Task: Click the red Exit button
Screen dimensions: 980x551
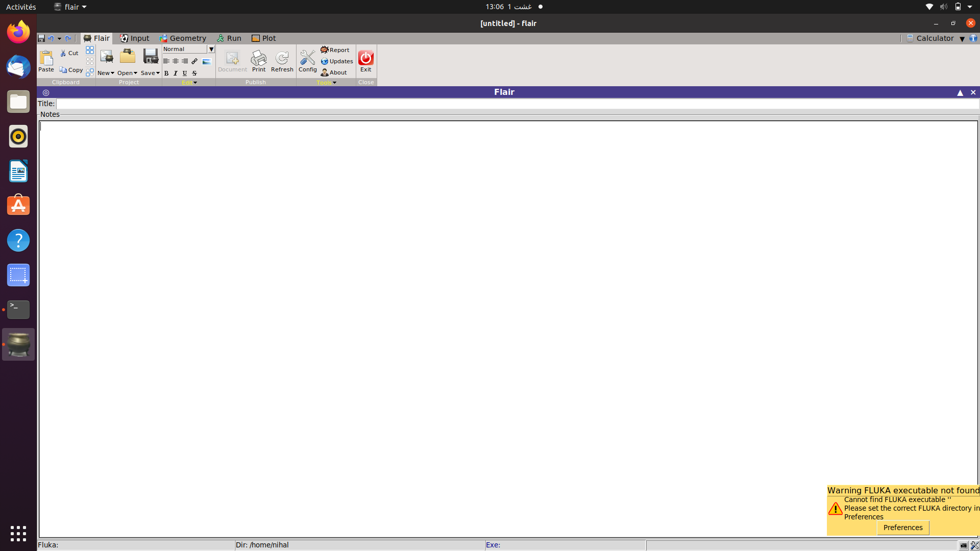Action: coord(366,61)
